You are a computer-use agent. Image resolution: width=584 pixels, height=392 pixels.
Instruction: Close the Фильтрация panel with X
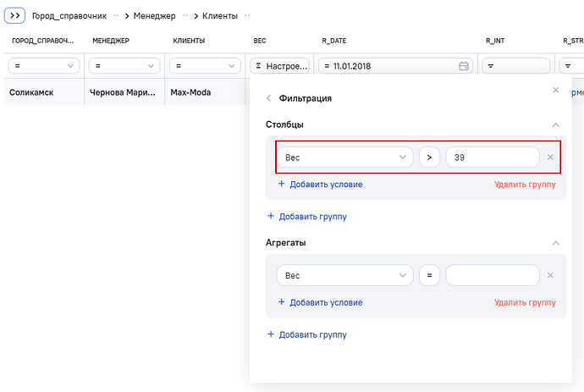point(555,90)
